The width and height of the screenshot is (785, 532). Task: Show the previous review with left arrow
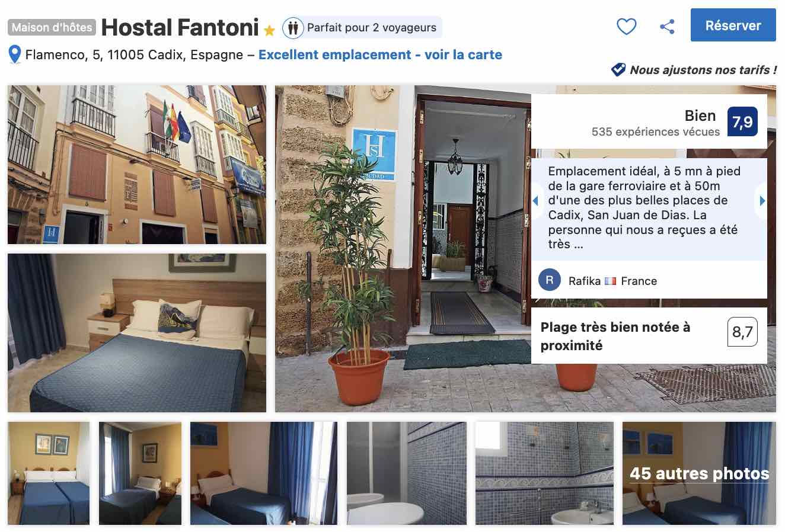pyautogui.click(x=535, y=201)
